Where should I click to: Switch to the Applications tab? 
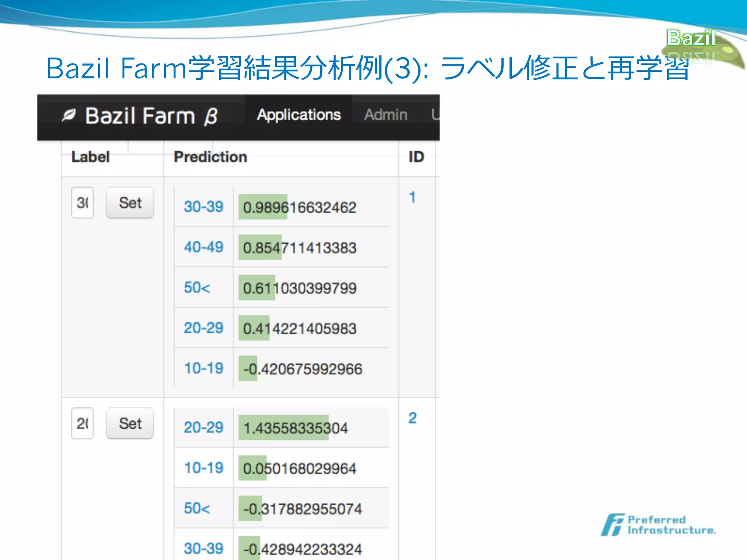[299, 115]
